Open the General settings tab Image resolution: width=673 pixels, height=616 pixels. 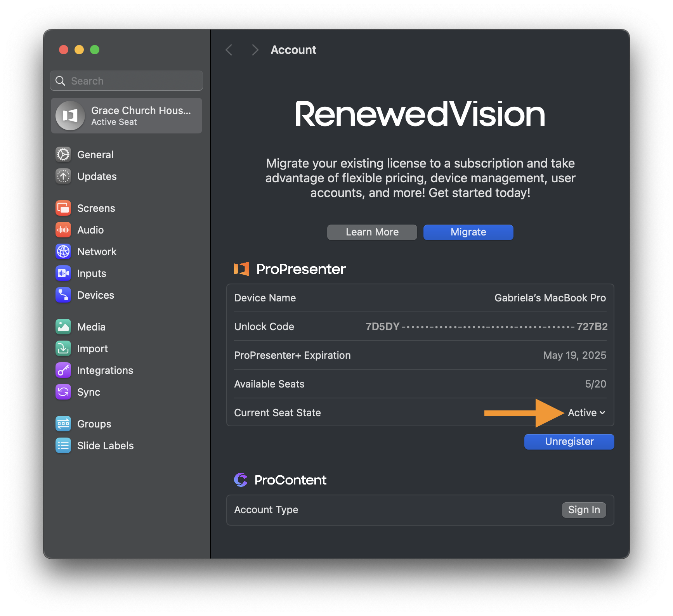(x=95, y=154)
